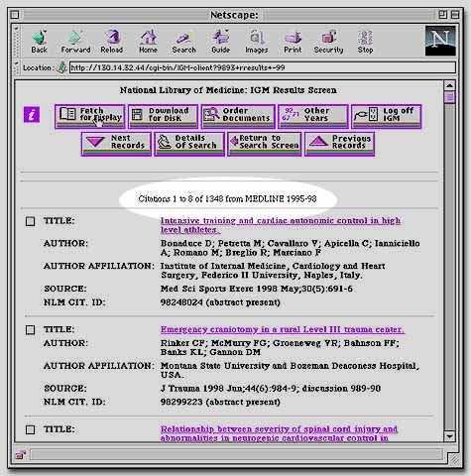Check the box for Intensive training citation
The image size is (471, 476).
coord(30,221)
